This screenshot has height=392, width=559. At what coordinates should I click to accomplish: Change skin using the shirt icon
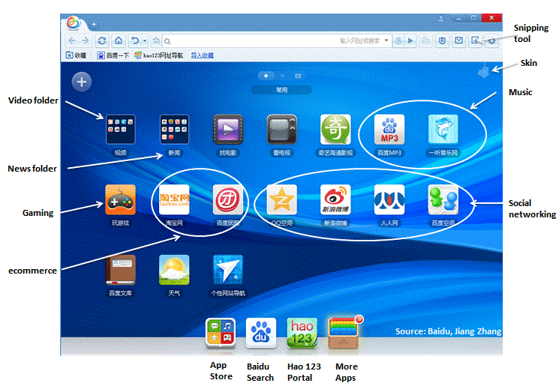click(x=483, y=71)
